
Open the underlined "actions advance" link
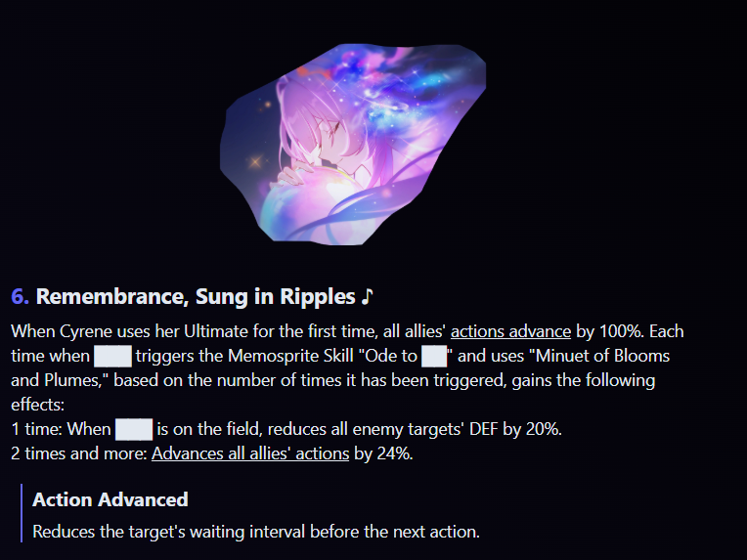(510, 331)
